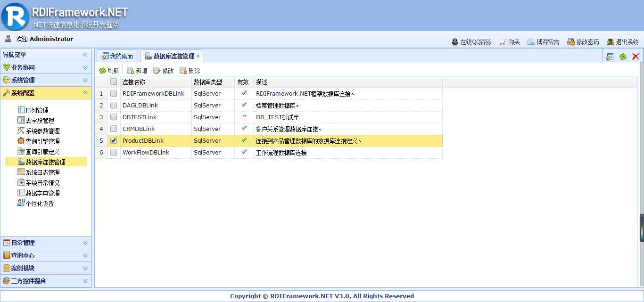Check the CRMDBLink row checkbox
The height and width of the screenshot is (302, 644).
click(x=114, y=129)
